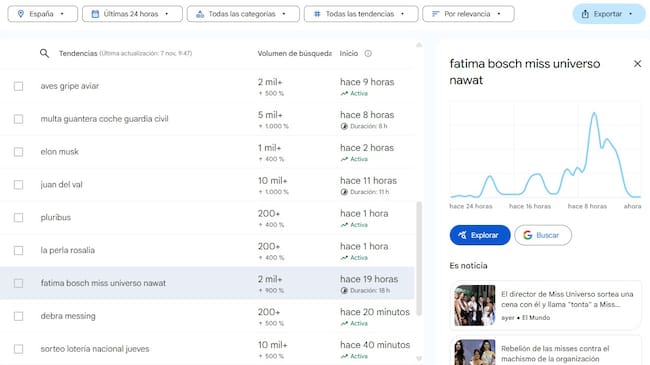Click the search magnifier icon beside Tendencias
This screenshot has height=365, width=650.
(44, 53)
